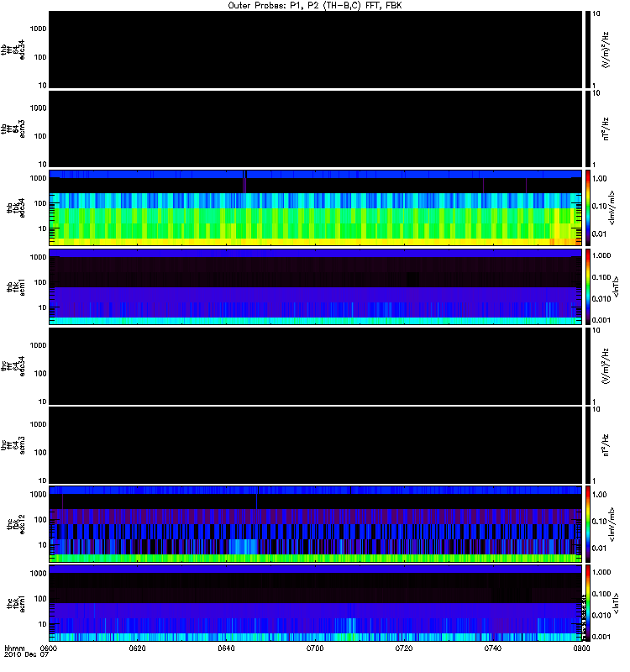
Task: Click the 0.001 color bar value of thb fbk scm1
Action: click(x=601, y=320)
